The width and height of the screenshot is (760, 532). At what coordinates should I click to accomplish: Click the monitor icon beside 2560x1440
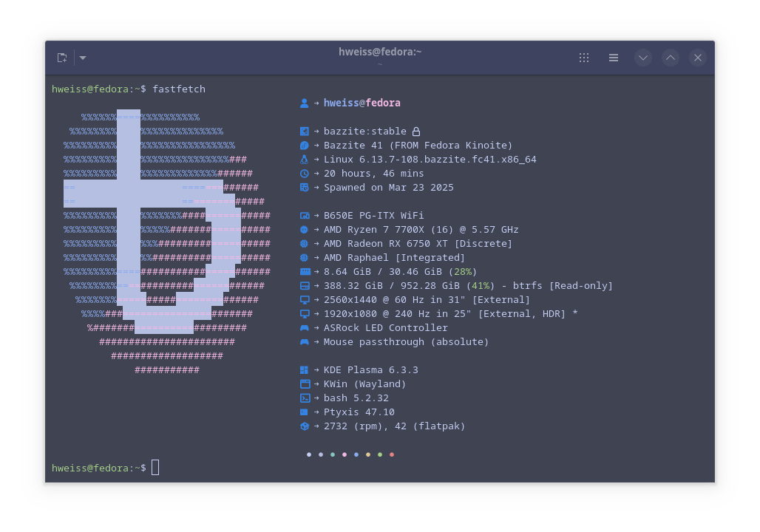point(305,300)
